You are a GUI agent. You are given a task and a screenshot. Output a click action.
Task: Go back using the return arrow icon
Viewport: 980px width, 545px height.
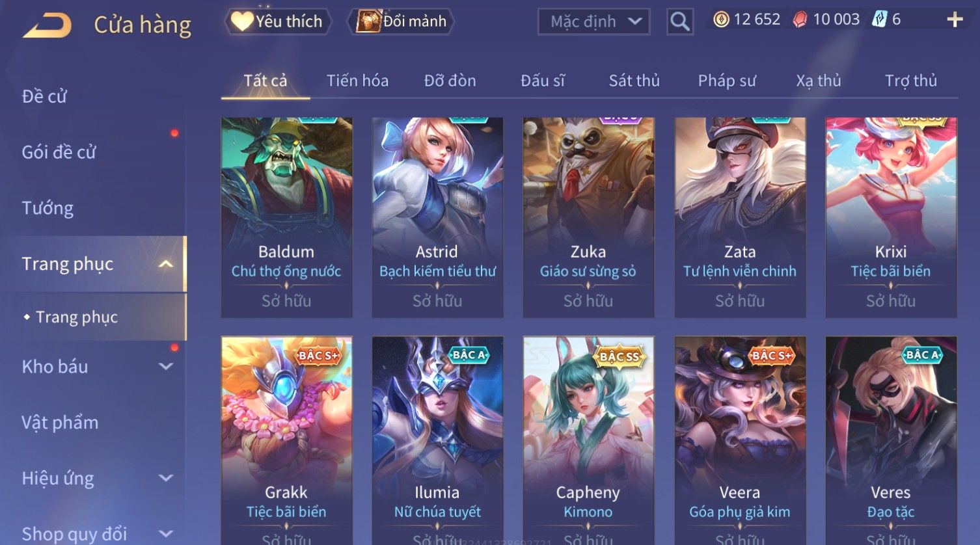(47, 26)
